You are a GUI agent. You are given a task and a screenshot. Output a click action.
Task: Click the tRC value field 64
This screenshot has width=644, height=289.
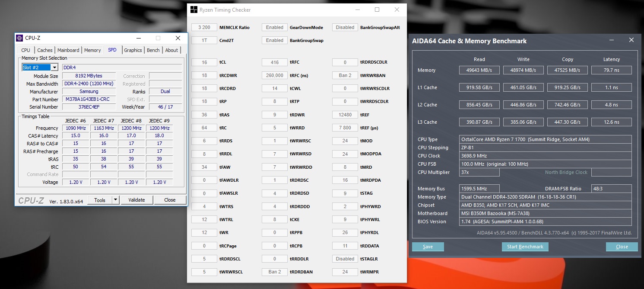[x=204, y=128]
